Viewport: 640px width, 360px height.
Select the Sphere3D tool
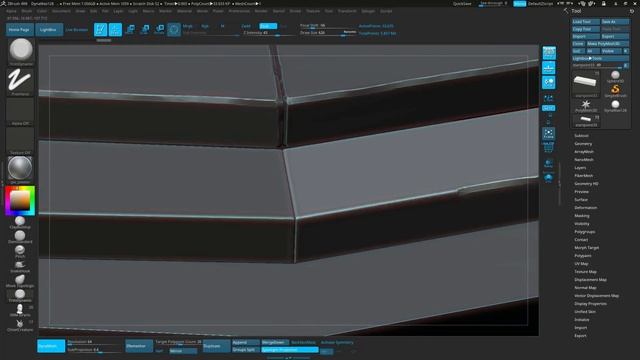pyautogui.click(x=615, y=76)
